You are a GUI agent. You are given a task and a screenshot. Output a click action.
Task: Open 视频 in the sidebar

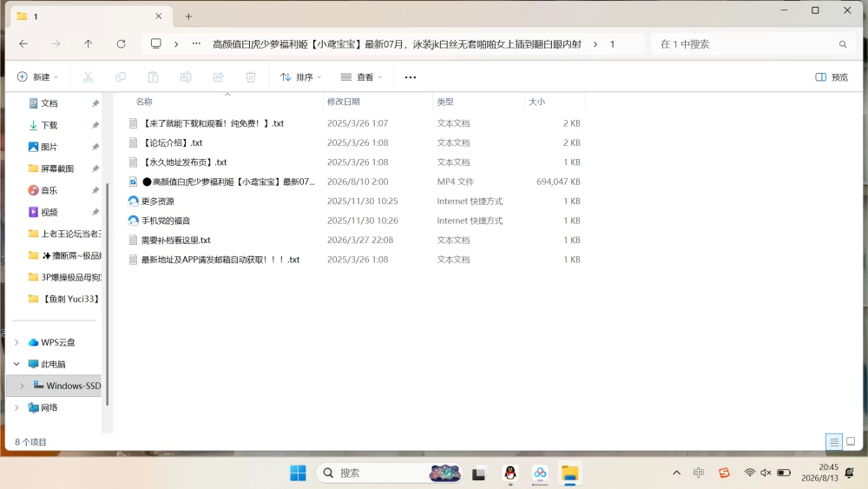(49, 212)
